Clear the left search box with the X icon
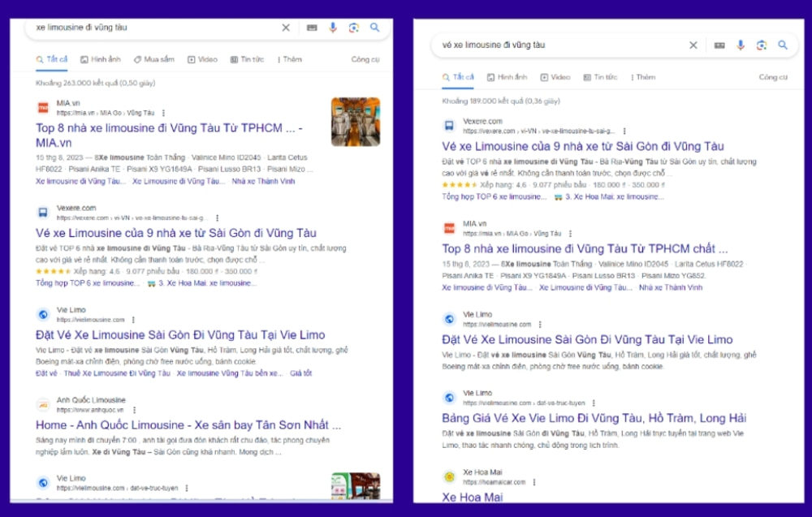Image resolution: width=812 pixels, height=517 pixels. point(286,28)
